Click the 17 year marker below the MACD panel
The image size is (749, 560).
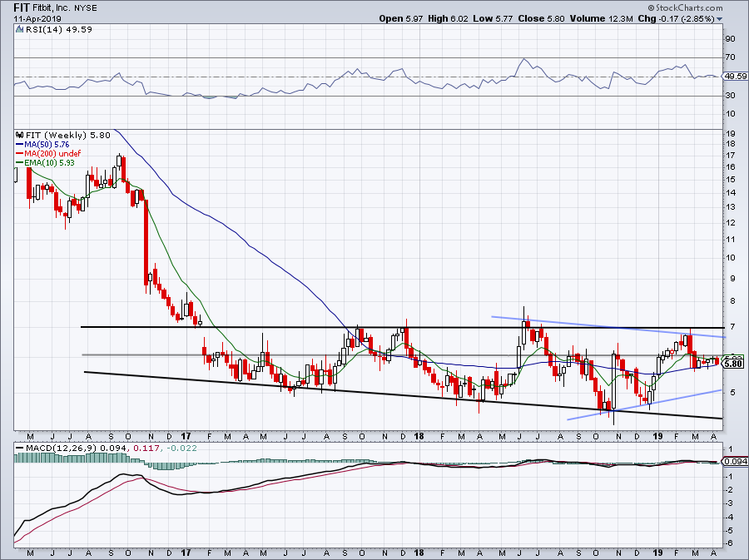pyautogui.click(x=185, y=552)
